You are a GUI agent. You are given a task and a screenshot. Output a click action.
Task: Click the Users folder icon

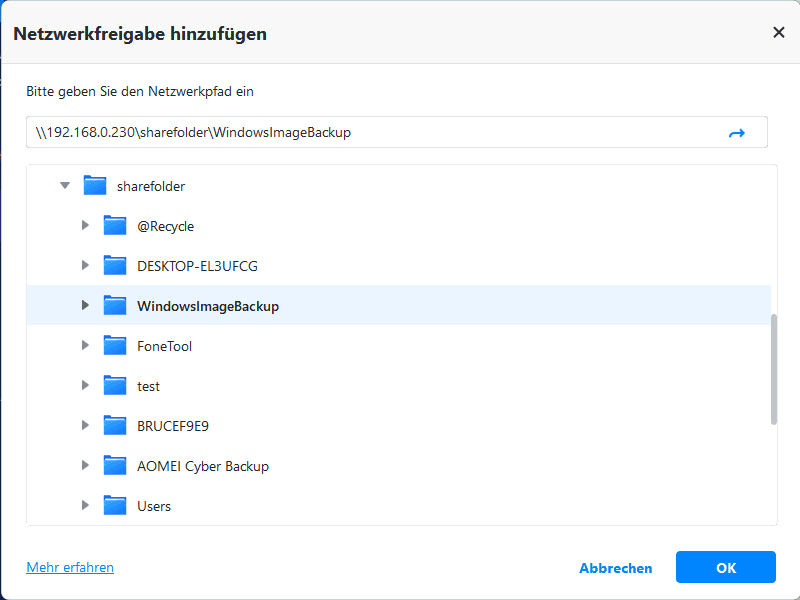(115, 506)
